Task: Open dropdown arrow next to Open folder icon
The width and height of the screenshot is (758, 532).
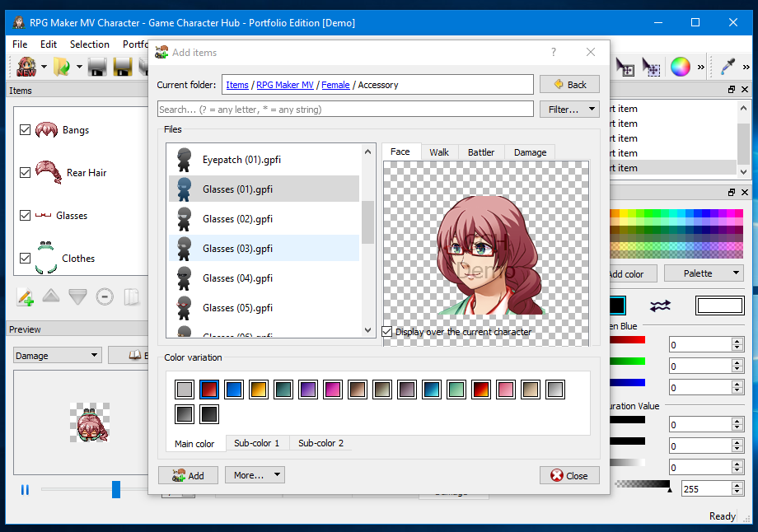Action: tap(79, 67)
